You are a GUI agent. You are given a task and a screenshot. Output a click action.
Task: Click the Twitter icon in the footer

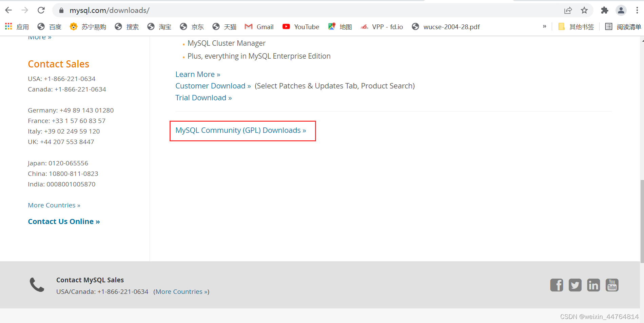[575, 285]
